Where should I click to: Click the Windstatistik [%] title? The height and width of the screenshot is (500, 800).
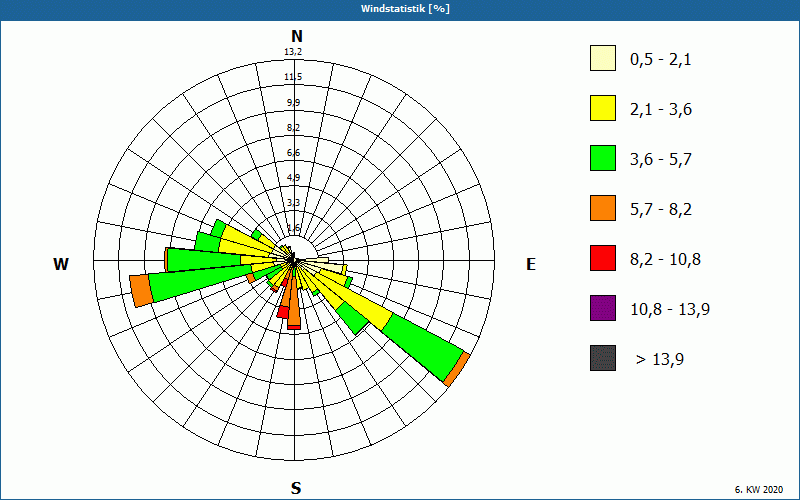pos(405,9)
